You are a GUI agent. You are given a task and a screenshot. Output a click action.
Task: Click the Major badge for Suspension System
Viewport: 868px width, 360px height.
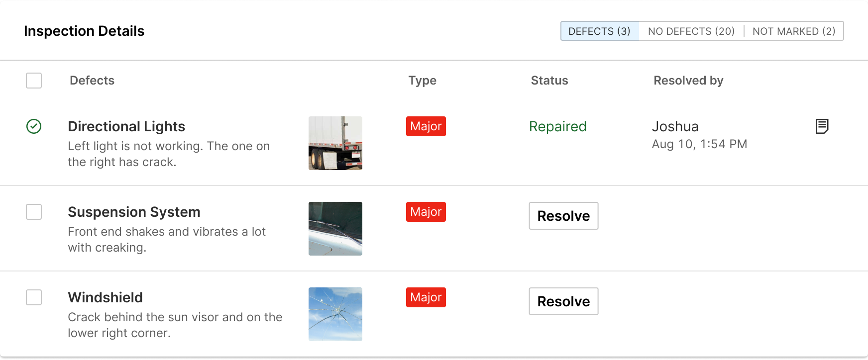(426, 212)
